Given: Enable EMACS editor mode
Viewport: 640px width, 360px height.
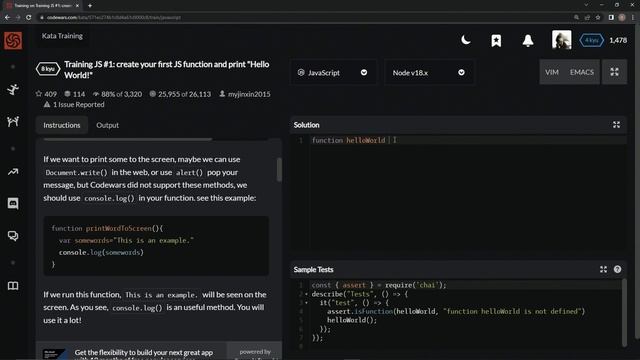Looking at the screenshot, I should 582,72.
